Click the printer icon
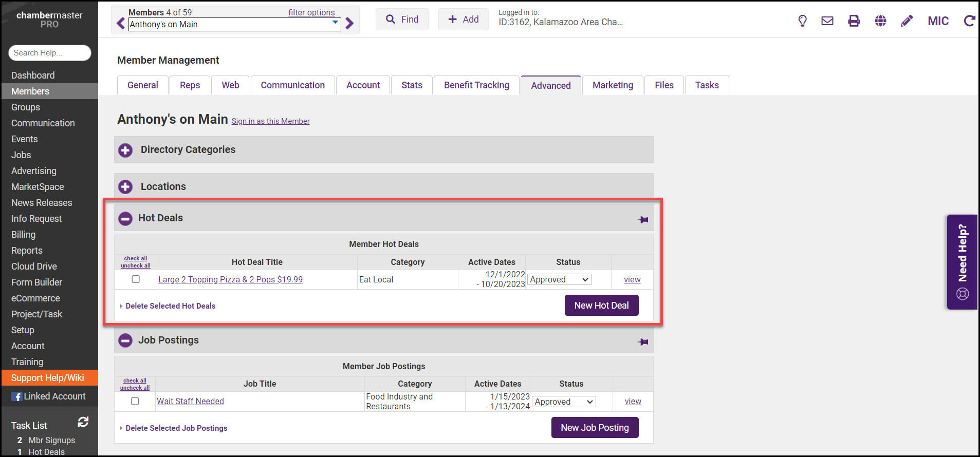Viewport: 980px width, 457px height. 854,21
